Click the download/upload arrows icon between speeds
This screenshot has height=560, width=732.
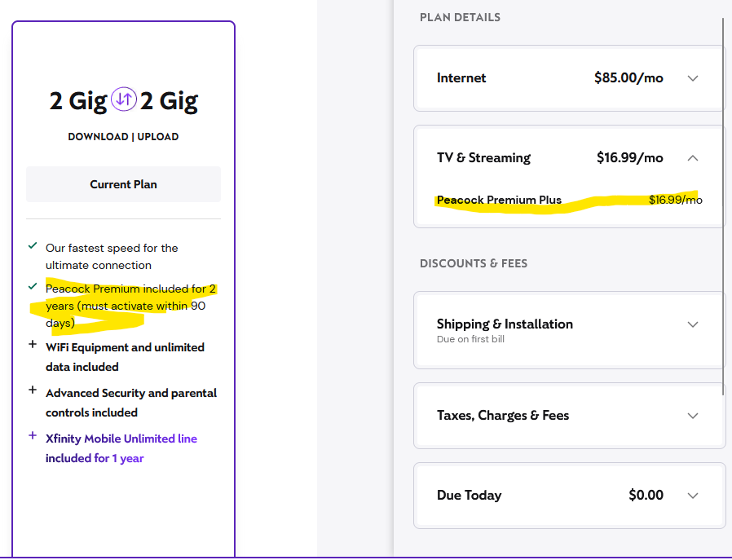[124, 99]
